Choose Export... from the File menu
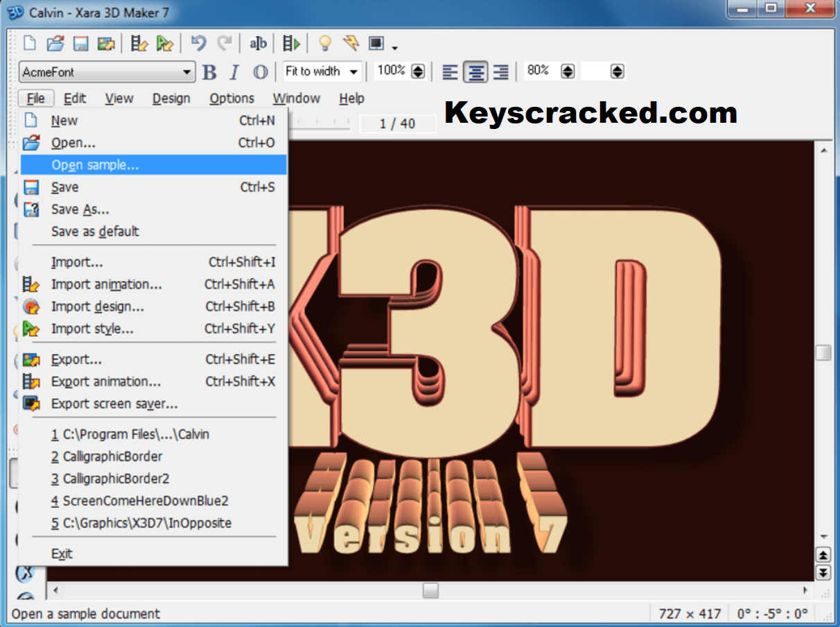This screenshot has width=840, height=627. (x=153, y=359)
